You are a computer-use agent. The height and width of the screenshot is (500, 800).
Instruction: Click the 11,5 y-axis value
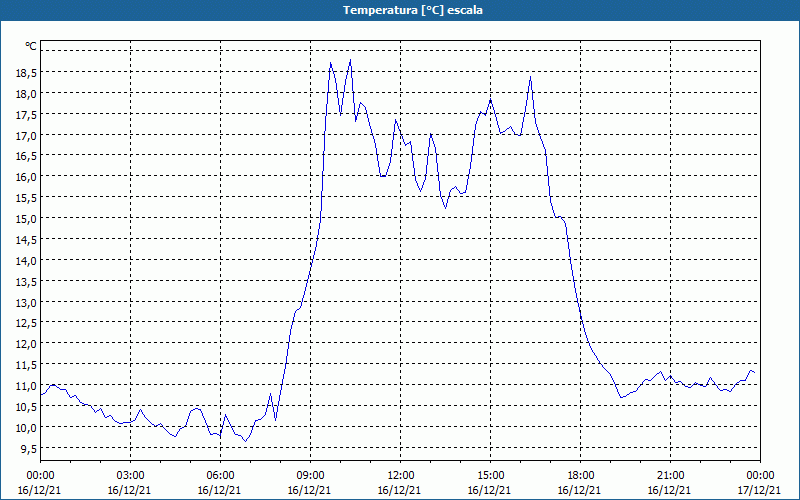27,365
